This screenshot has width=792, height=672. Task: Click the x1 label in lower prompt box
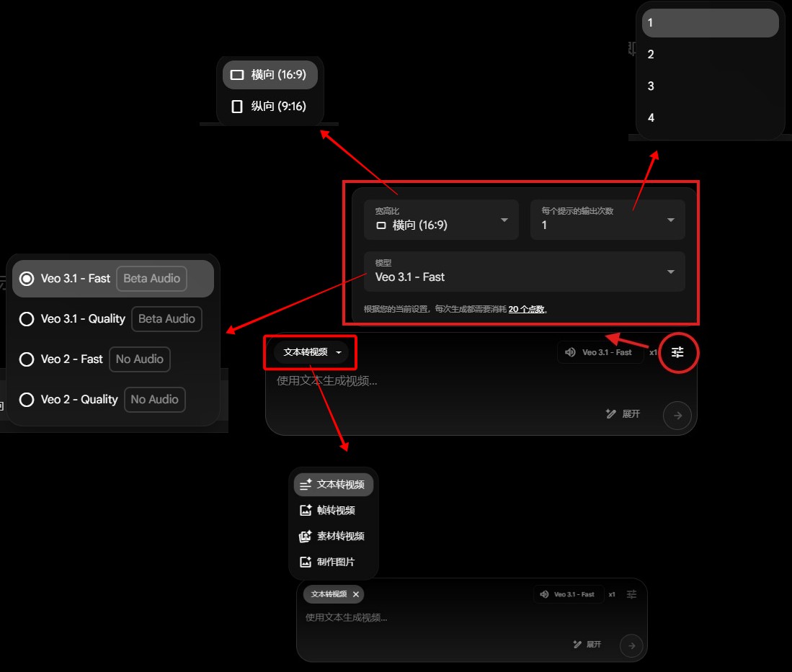612,594
